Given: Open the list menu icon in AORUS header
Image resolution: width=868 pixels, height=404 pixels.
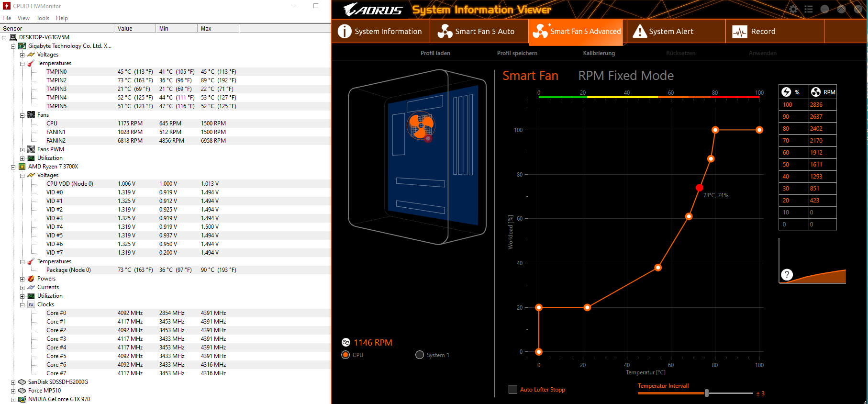Looking at the screenshot, I should 809,9.
